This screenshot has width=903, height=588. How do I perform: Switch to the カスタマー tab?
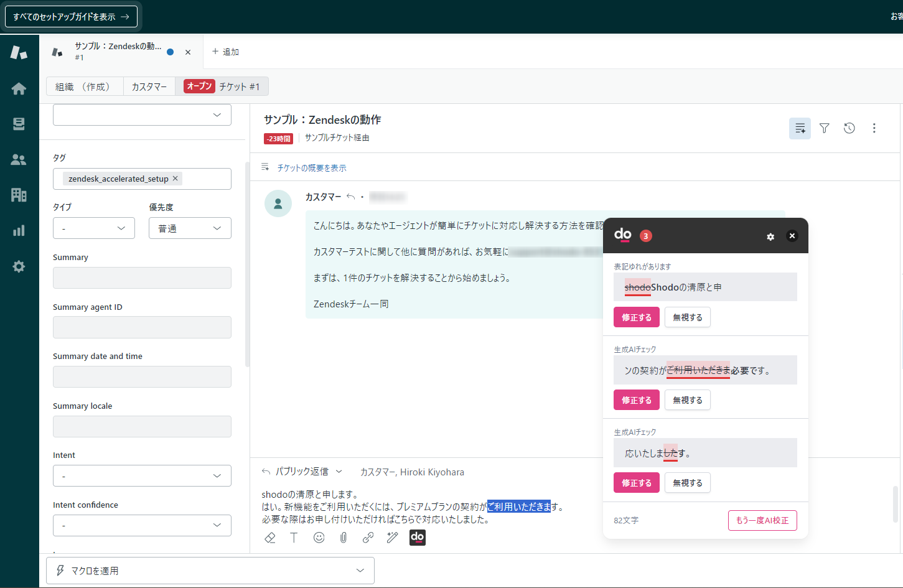pyautogui.click(x=149, y=86)
